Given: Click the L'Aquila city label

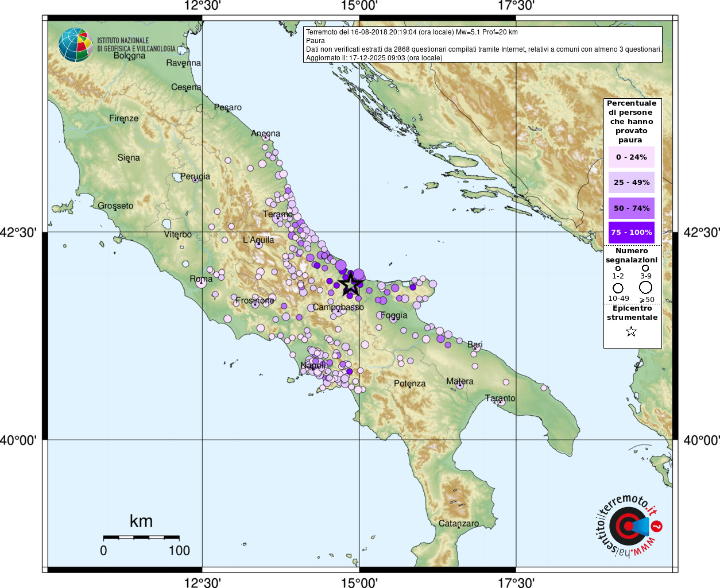Looking at the screenshot, I should coord(258,239).
